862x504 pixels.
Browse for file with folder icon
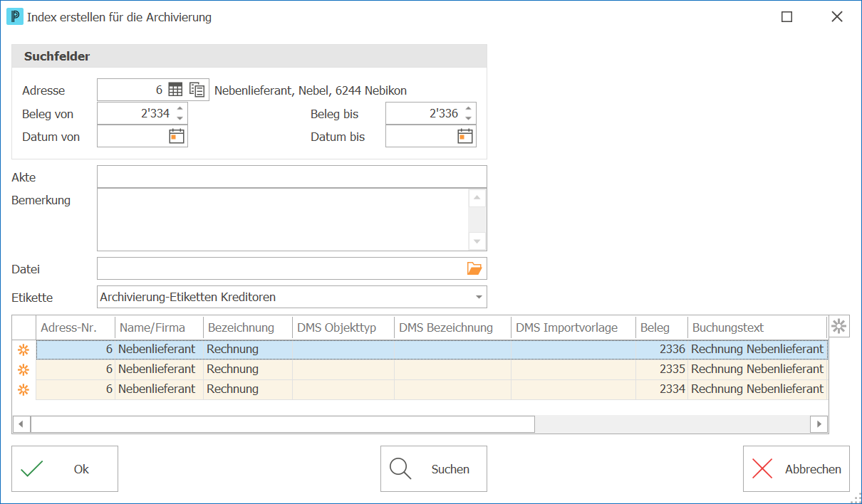pyautogui.click(x=474, y=268)
